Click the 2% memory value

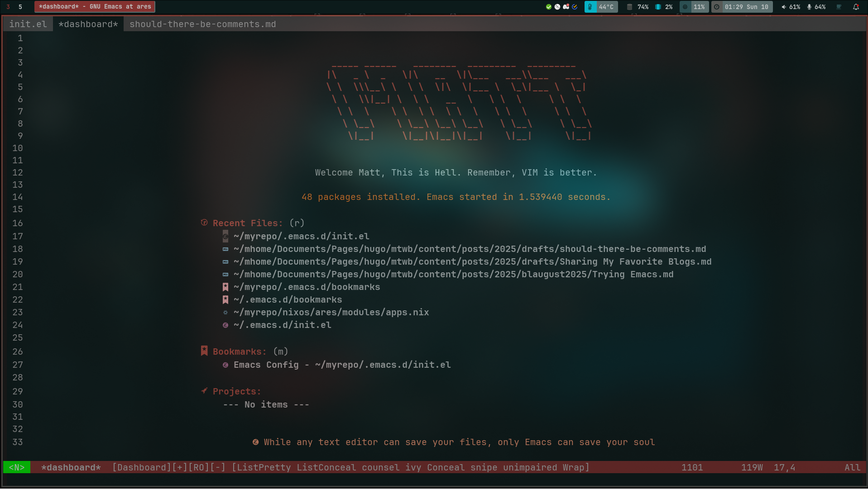(x=669, y=7)
